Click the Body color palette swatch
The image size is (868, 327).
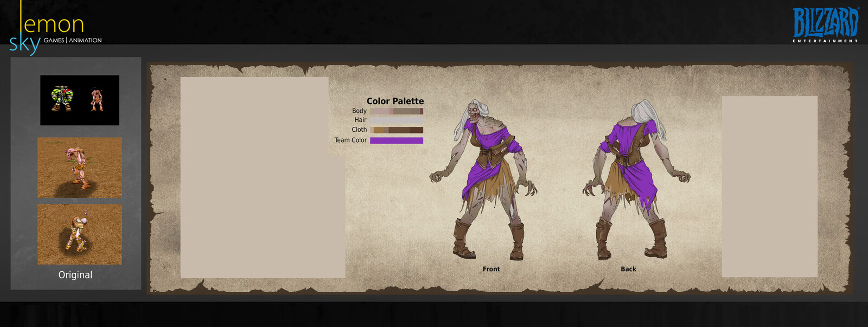(397, 111)
